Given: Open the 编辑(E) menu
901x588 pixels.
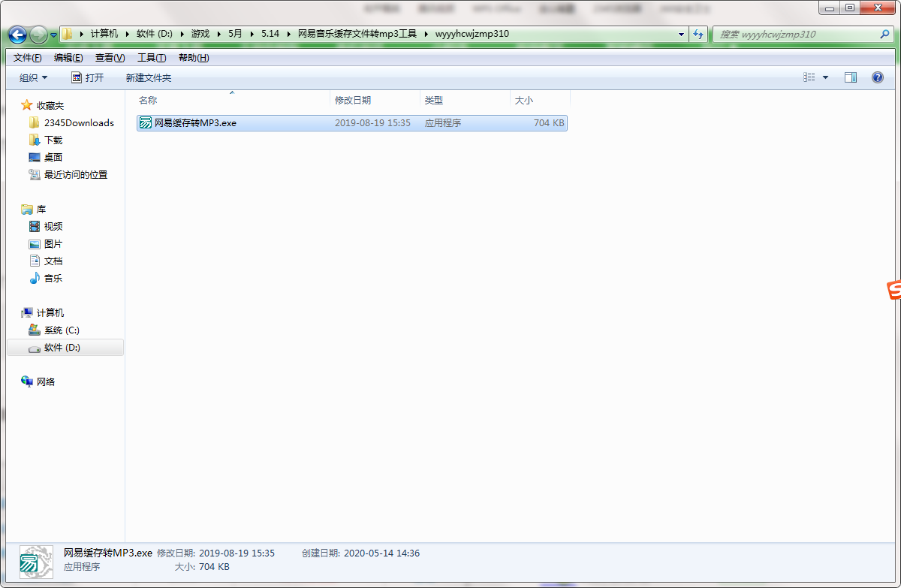Looking at the screenshot, I should (68, 58).
